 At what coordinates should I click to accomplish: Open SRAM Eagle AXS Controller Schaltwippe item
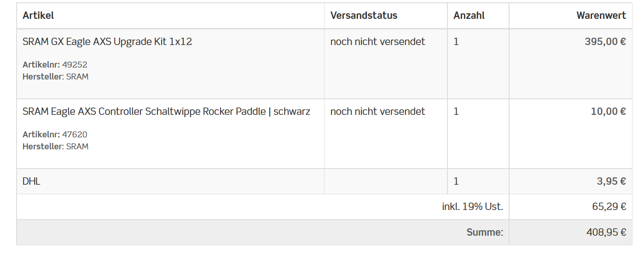click(166, 112)
